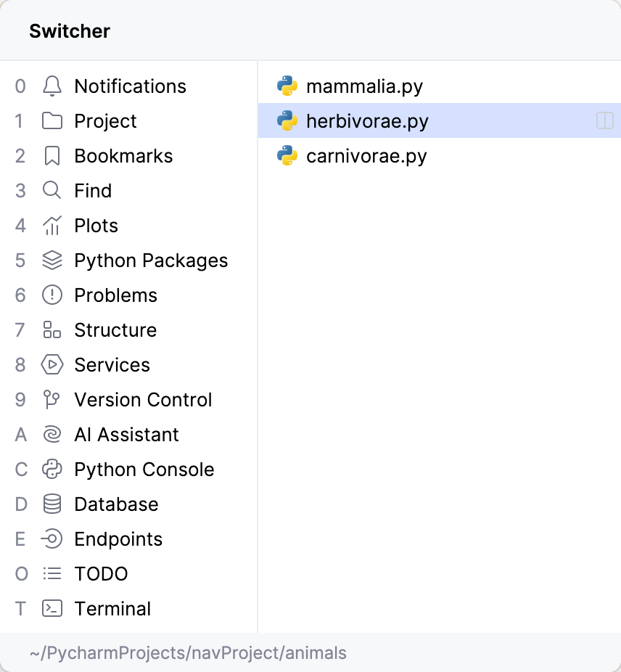Open the AI Assistant tool window

[126, 435]
